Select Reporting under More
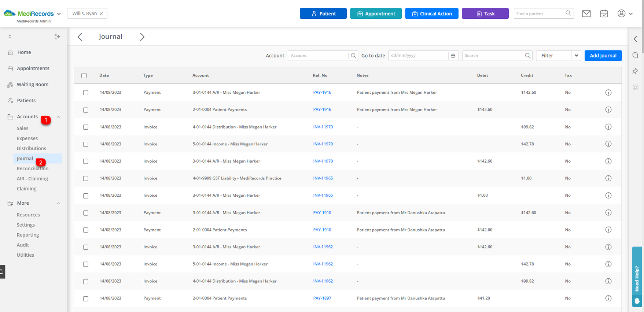Viewport: 644px width, 312px height. (x=28, y=235)
